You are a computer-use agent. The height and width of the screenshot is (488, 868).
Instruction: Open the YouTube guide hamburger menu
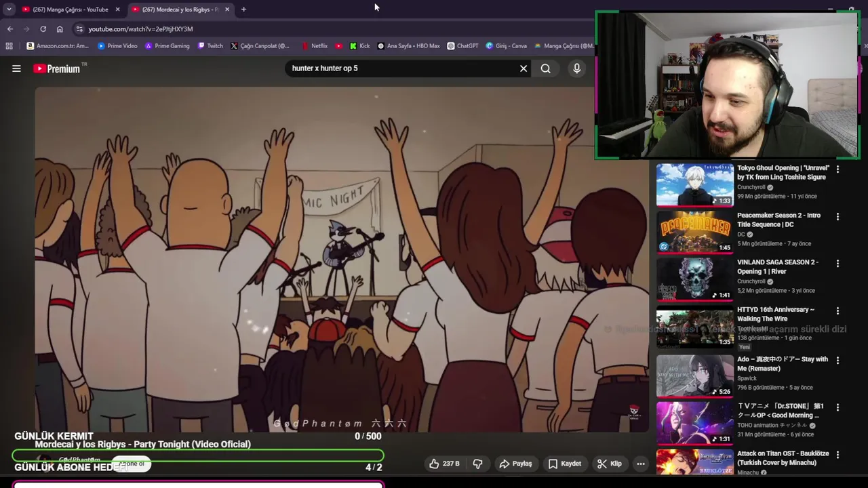click(x=16, y=68)
